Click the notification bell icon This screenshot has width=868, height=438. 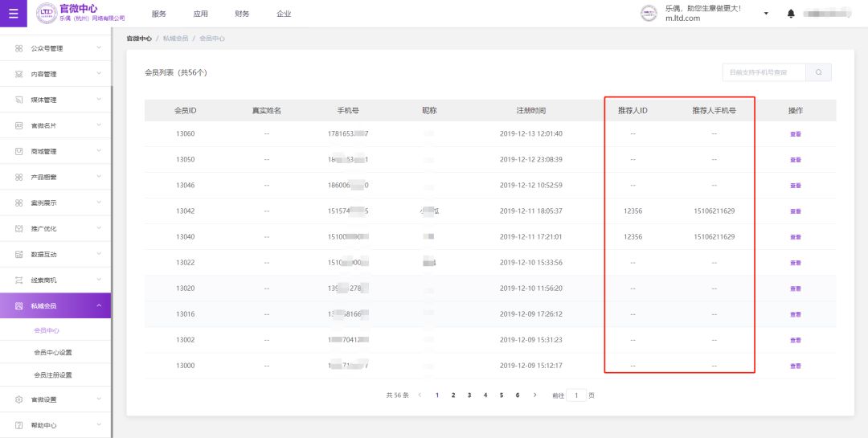791,14
